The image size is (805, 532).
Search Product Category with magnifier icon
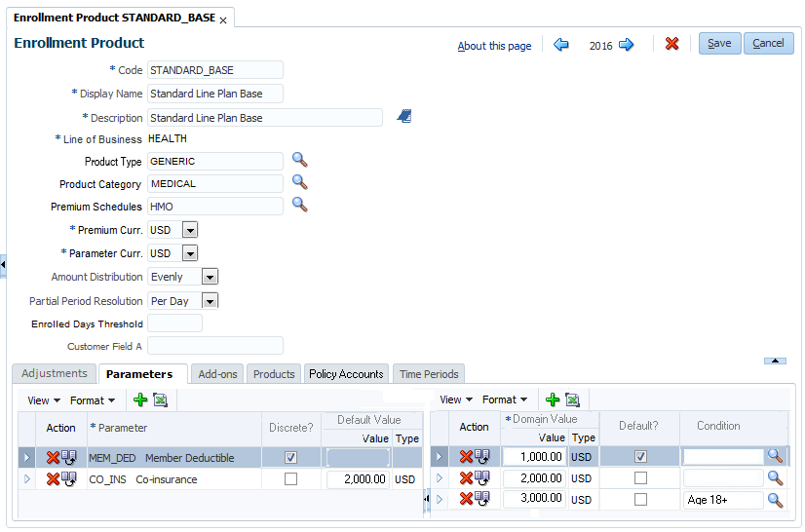point(300,182)
